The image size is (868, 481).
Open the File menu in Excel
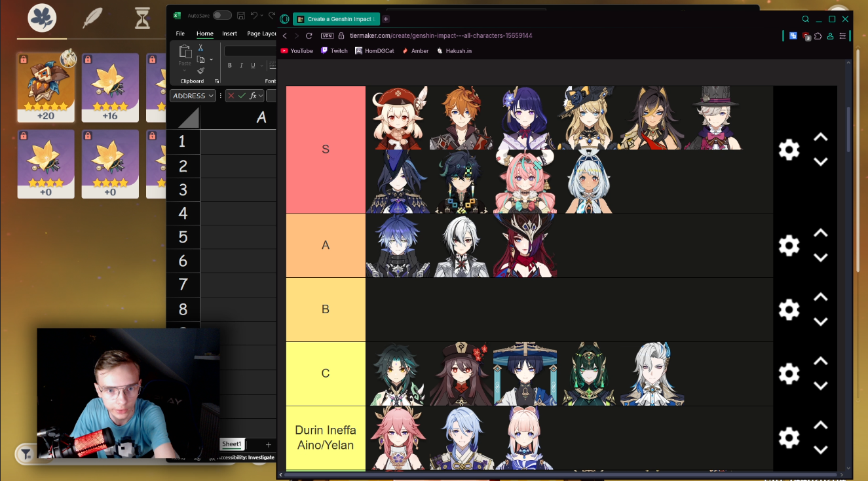coord(180,33)
